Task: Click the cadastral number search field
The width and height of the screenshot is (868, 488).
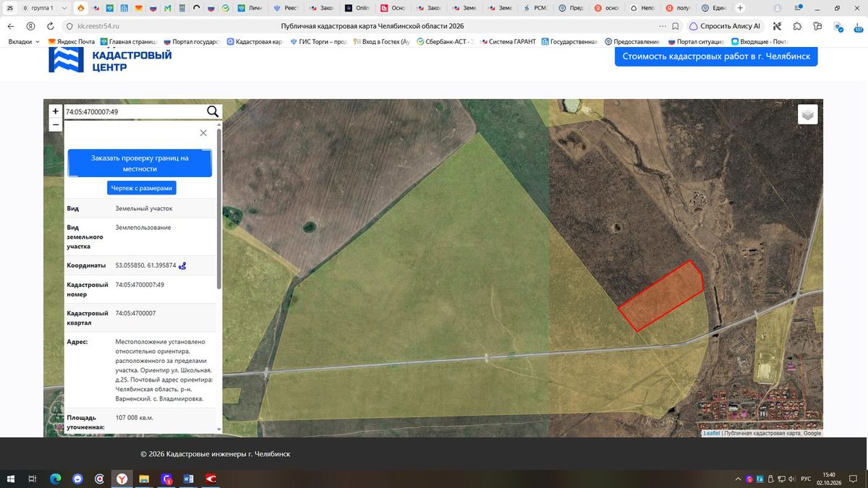Action: point(135,112)
